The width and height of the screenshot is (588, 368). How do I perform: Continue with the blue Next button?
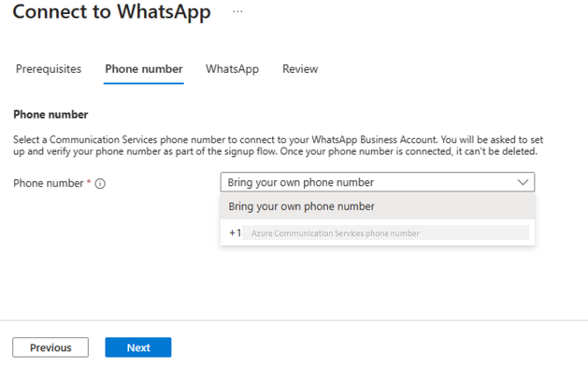[138, 347]
